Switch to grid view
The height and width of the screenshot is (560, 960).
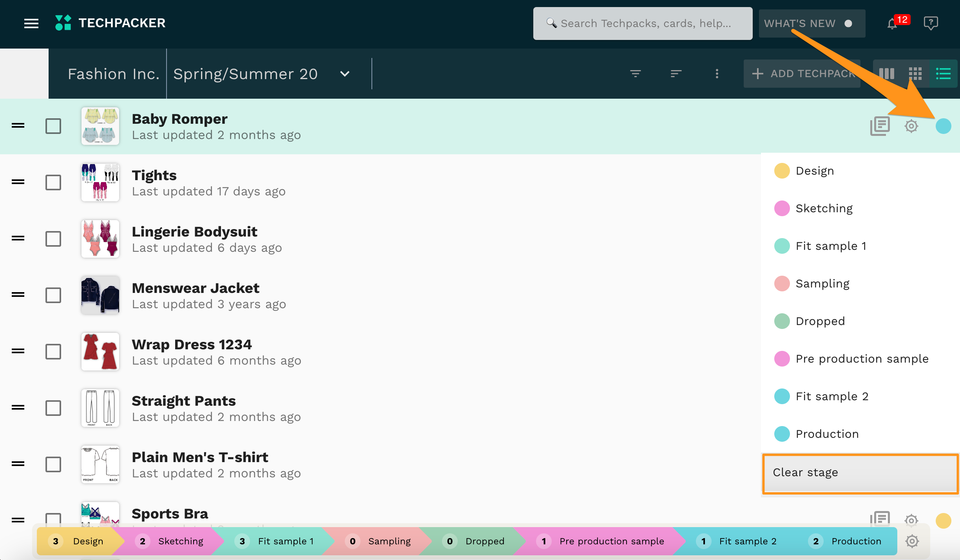915,74
